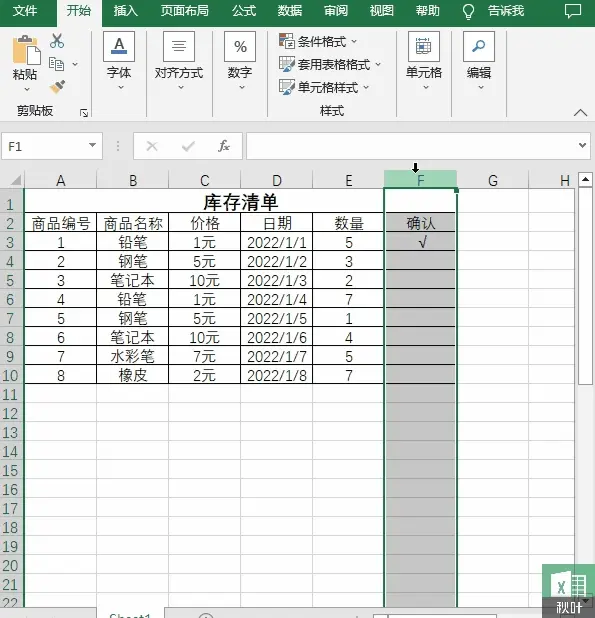Switch to the 页面布局 Page Layout tab

[184, 11]
